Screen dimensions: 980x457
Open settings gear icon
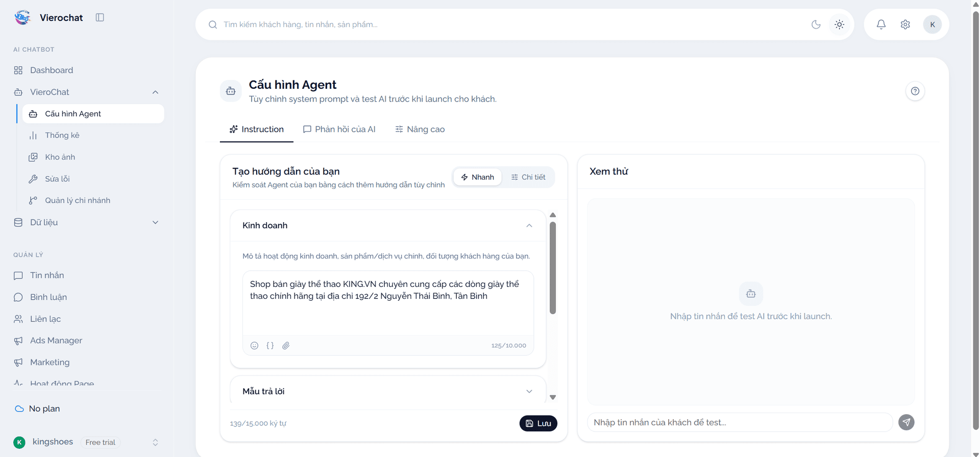[905, 25]
